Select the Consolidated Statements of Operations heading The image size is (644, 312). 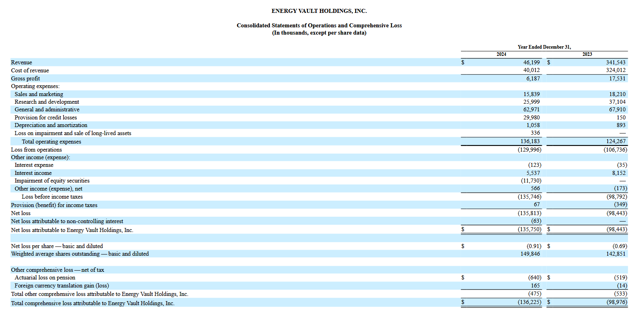click(x=319, y=25)
